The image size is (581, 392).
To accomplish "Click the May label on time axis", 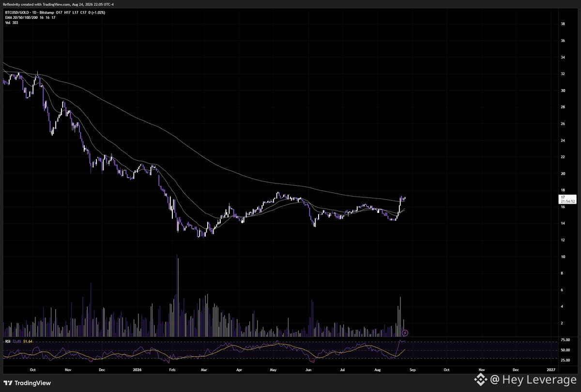I will click(273, 369).
